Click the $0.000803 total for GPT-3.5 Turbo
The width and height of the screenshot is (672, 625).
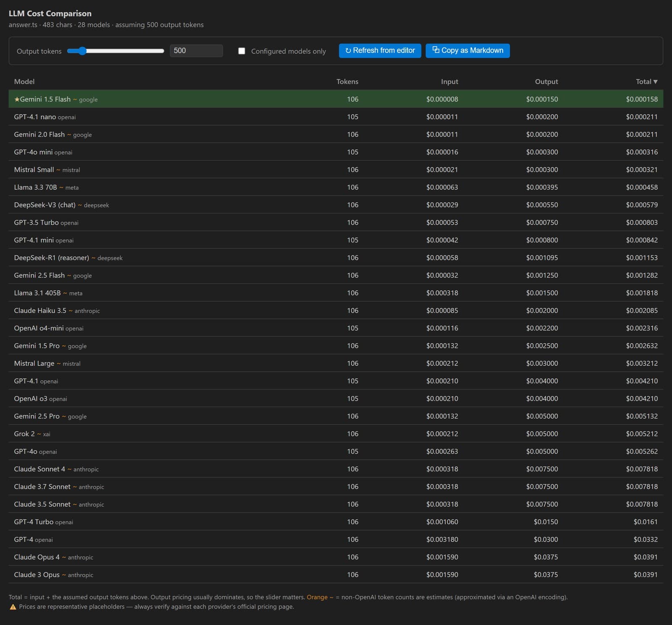642,223
